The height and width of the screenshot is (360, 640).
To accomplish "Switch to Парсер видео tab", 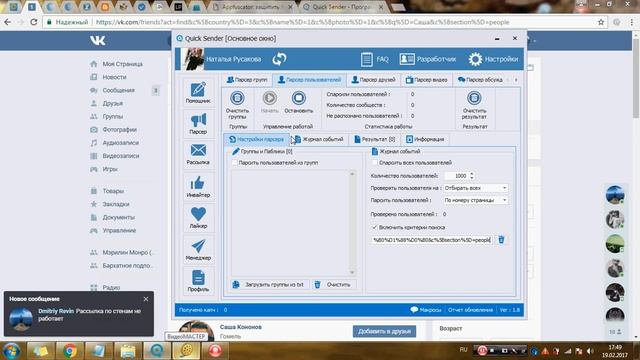I will click(427, 80).
